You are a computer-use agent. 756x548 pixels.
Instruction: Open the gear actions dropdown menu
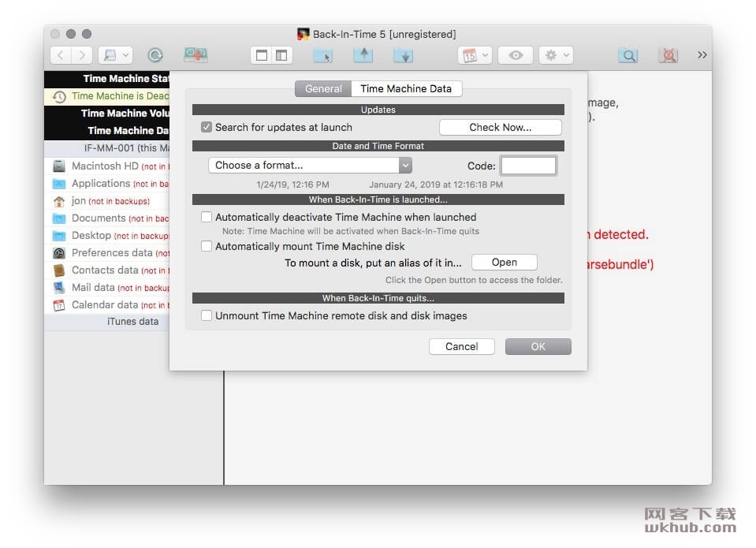[556, 55]
